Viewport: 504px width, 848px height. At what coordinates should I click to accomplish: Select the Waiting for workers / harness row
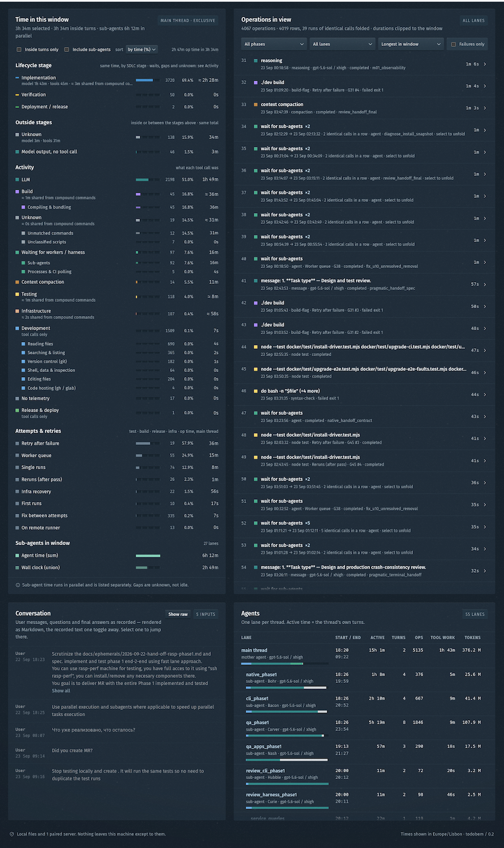(x=117, y=253)
